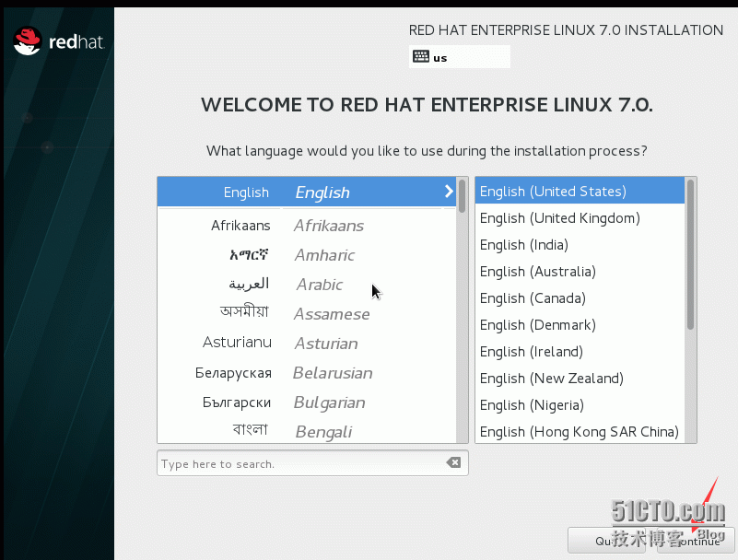
Task: Select English in the language list
Action: (307, 192)
